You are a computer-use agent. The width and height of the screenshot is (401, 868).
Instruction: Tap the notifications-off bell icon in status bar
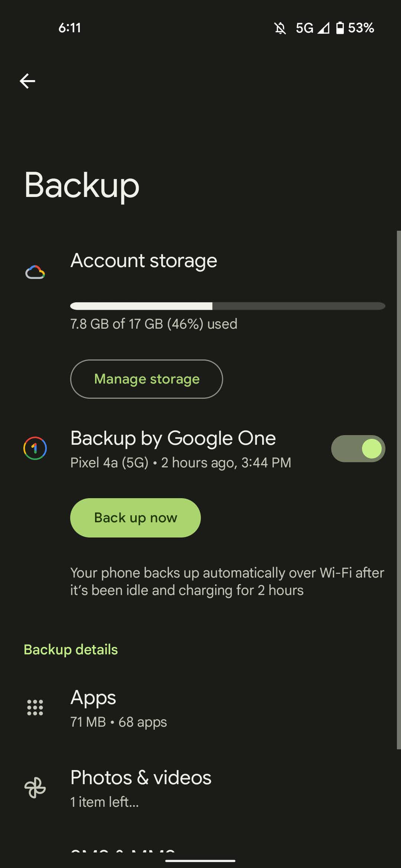click(x=281, y=28)
